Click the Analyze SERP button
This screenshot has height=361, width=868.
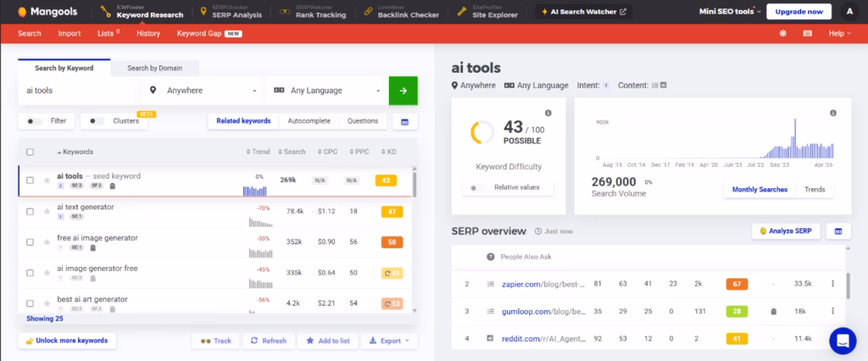(786, 230)
